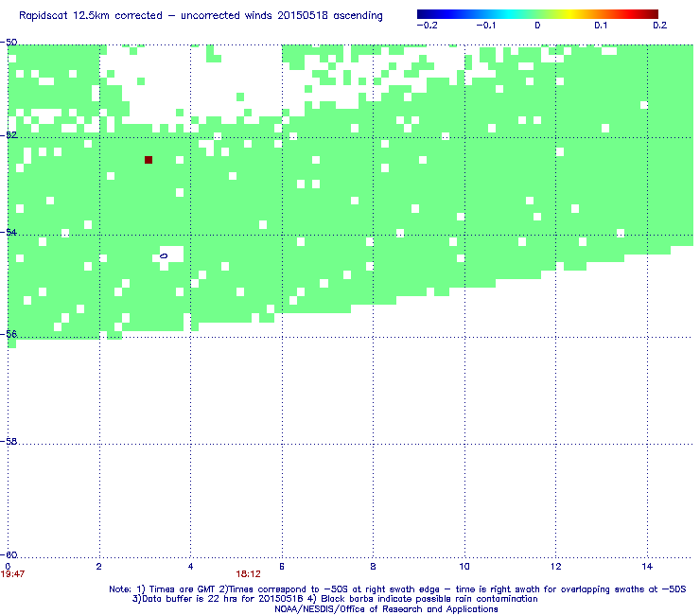Click the '12' longitude axis label

556,567
